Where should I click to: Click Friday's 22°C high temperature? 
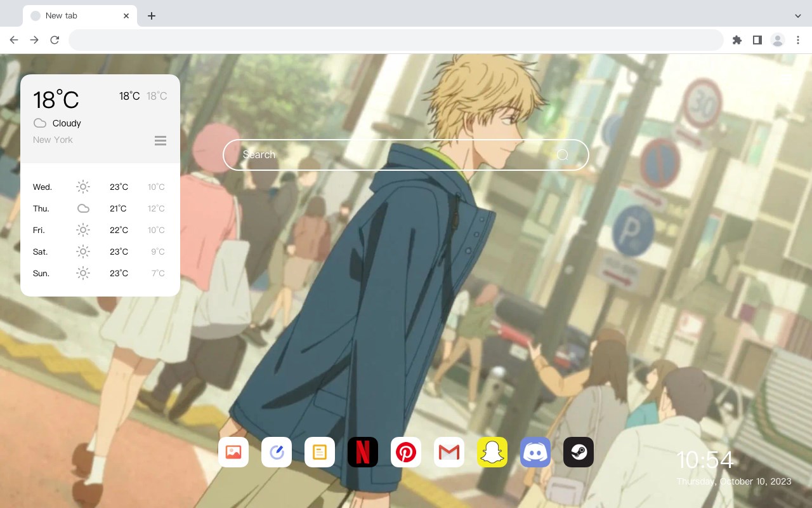119,231
